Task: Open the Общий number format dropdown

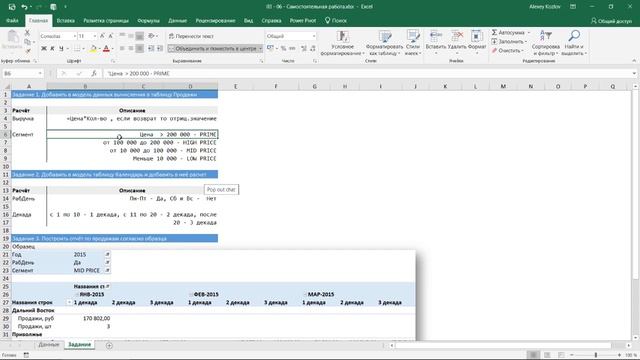Action: (314, 36)
